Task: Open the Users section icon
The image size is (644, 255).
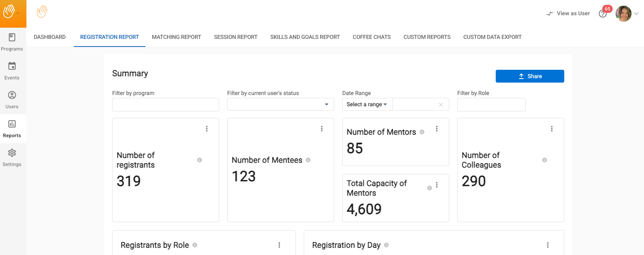Action: pos(12,95)
